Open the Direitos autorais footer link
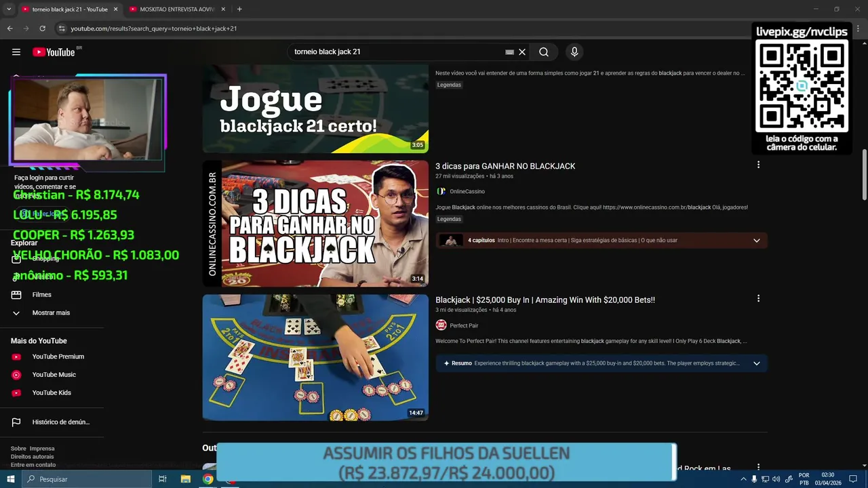 (32, 457)
